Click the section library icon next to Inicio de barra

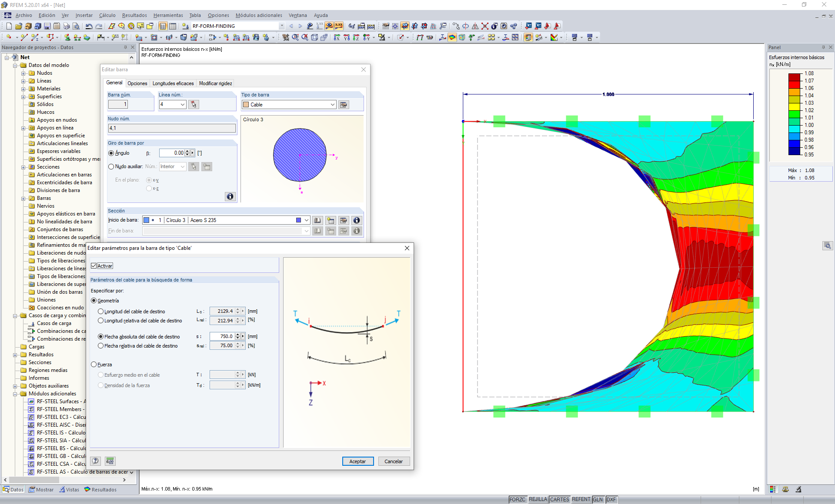click(x=317, y=220)
